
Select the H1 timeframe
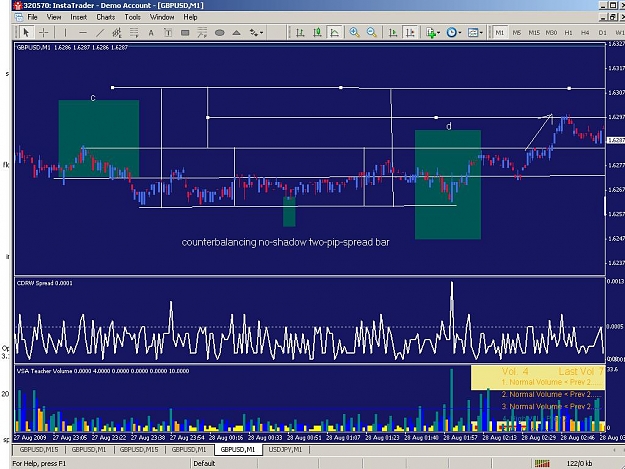coord(568,33)
